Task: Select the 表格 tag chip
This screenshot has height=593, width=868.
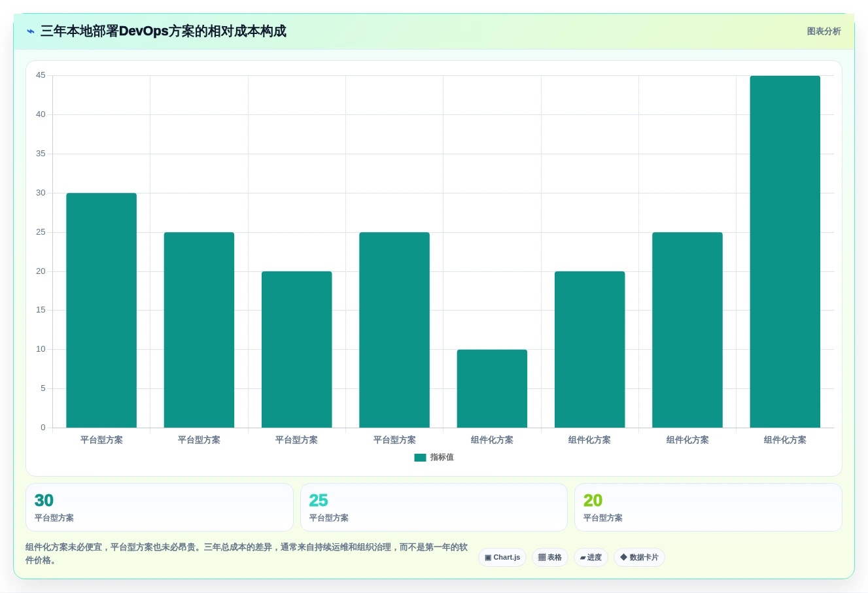Action: [550, 558]
